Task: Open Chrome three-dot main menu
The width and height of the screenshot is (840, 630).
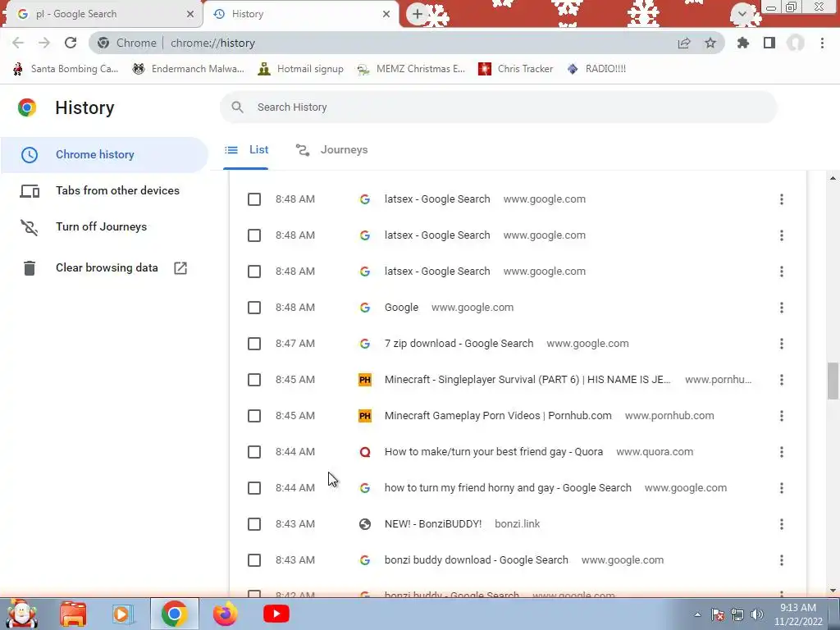Action: pyautogui.click(x=822, y=43)
